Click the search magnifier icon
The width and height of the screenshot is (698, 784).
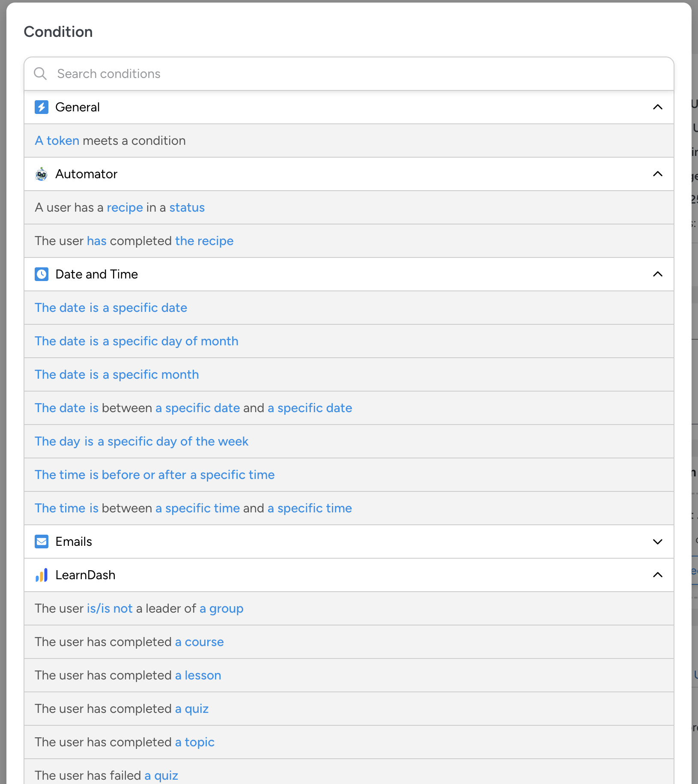tap(40, 74)
